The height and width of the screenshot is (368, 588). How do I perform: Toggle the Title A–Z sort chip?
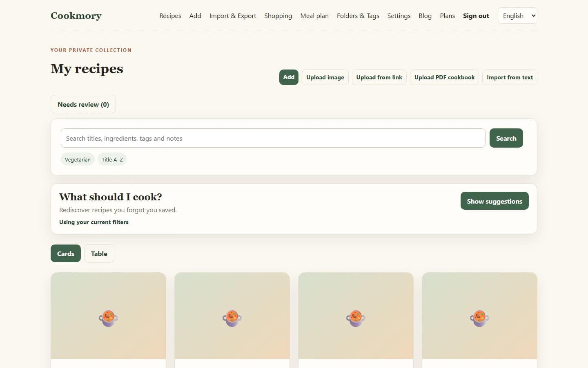[x=112, y=159]
